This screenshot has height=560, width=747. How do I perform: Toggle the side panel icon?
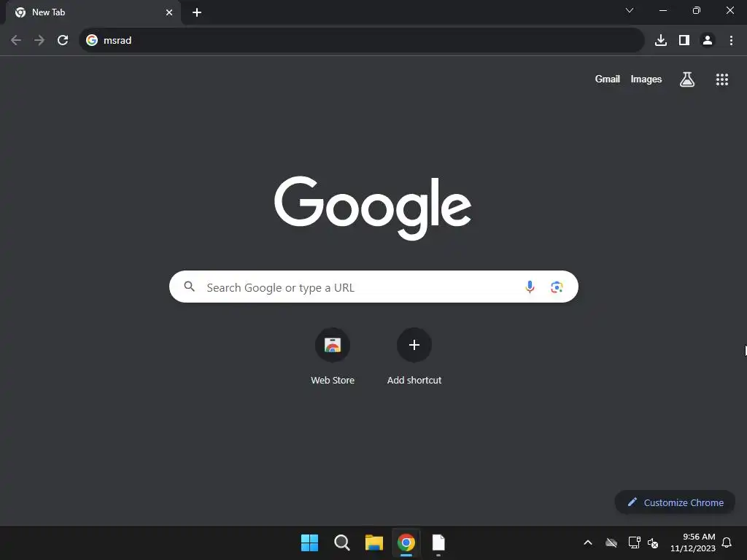(684, 41)
